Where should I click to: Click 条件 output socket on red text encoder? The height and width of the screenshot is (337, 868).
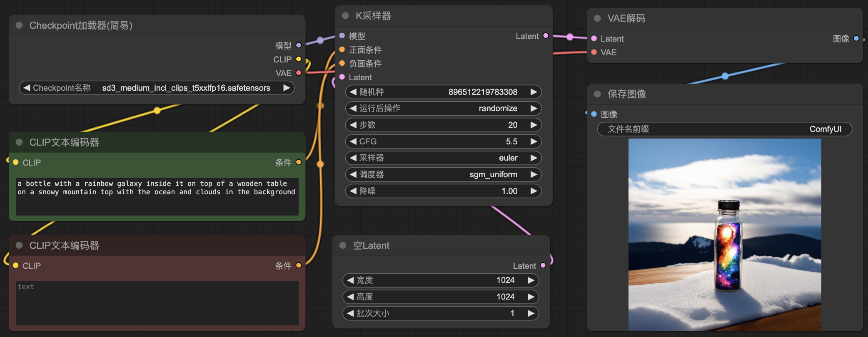point(299,265)
